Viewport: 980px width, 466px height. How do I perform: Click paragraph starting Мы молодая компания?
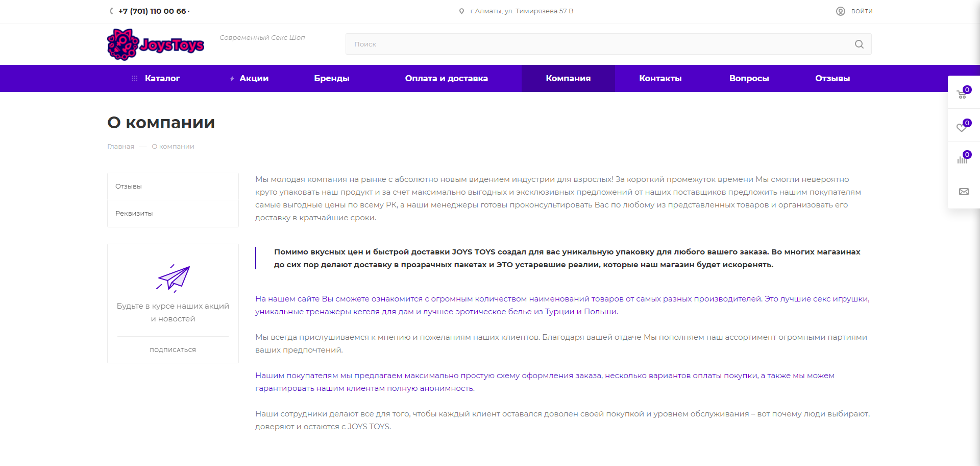click(558, 198)
